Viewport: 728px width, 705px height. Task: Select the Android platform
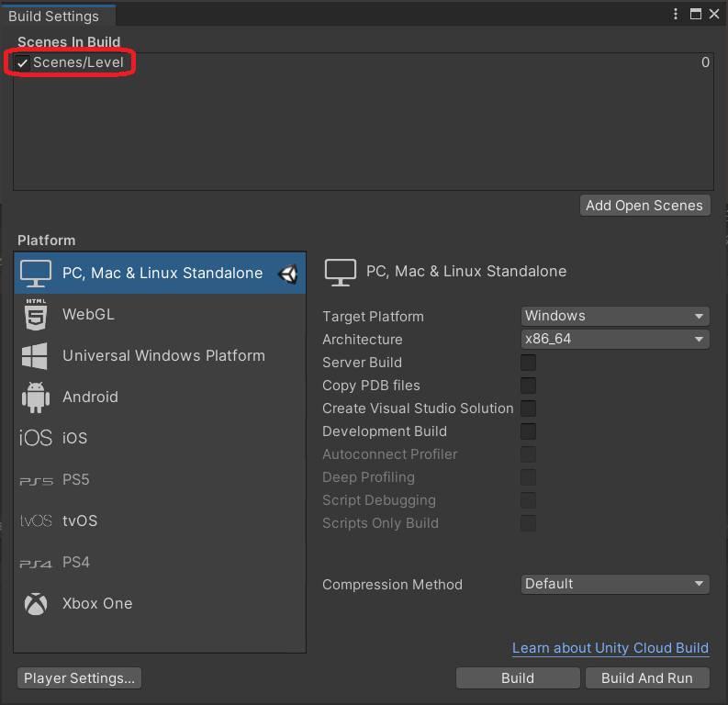click(x=160, y=397)
